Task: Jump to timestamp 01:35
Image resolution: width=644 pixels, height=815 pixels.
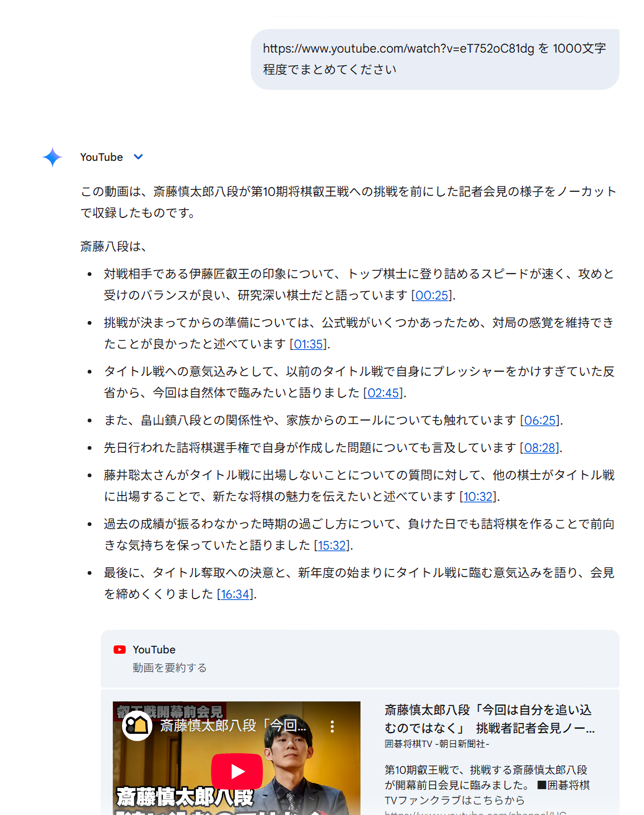Action: (308, 344)
